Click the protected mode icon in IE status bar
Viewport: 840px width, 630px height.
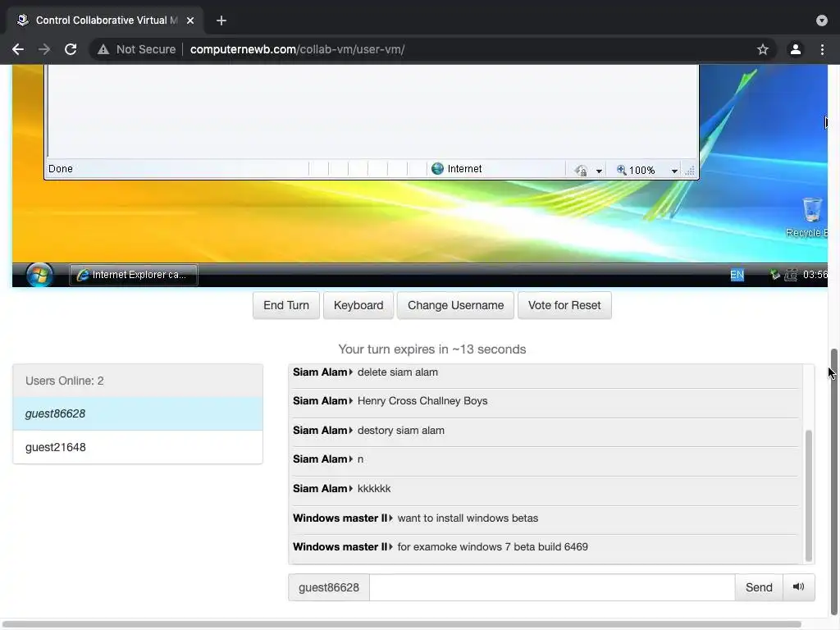click(581, 171)
